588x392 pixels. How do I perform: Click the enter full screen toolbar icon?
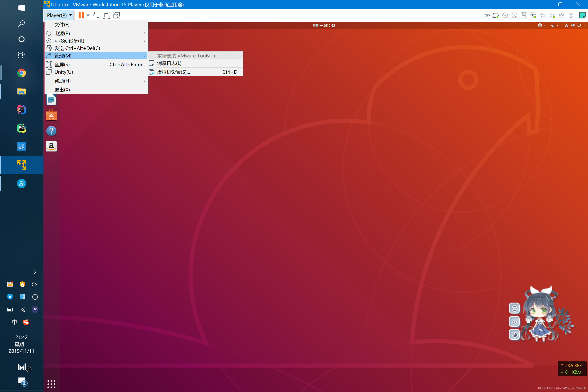tap(106, 15)
